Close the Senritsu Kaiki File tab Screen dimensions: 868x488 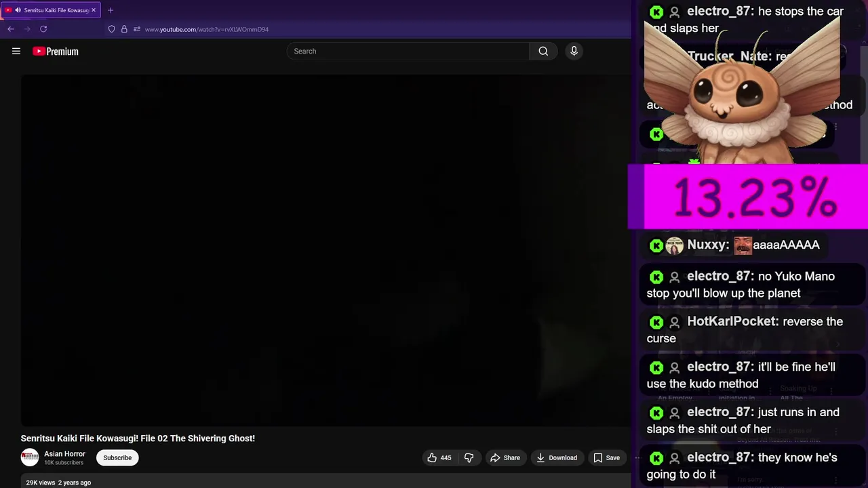pyautogui.click(x=94, y=10)
